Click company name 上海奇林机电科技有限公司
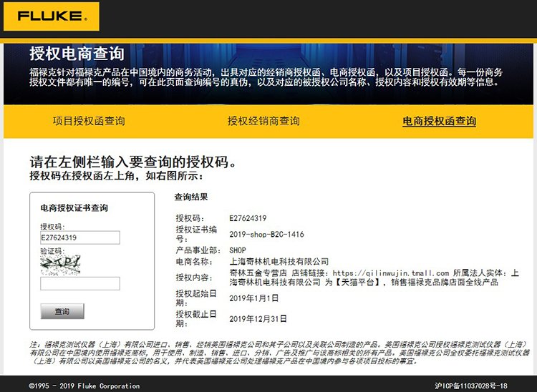This screenshot has width=537, height=392. pos(279,262)
